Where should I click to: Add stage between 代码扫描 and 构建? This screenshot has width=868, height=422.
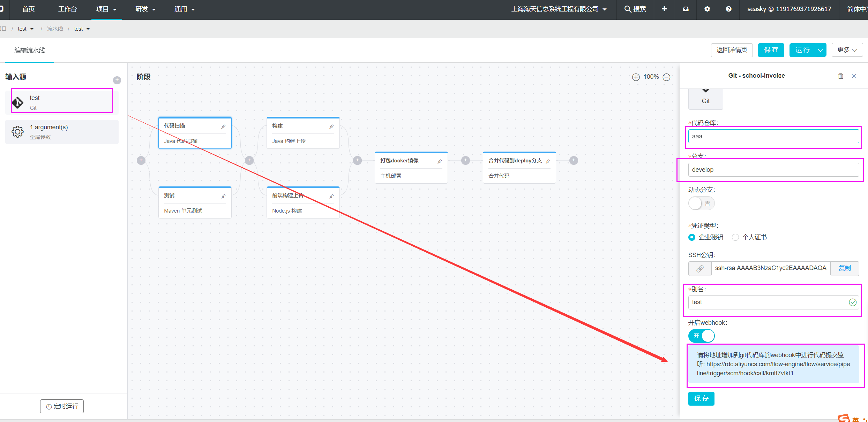249,160
